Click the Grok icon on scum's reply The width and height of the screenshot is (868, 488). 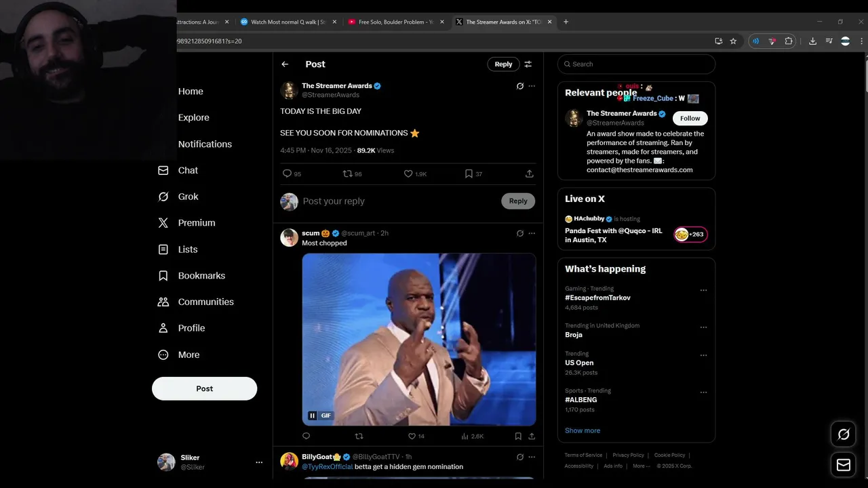pyautogui.click(x=520, y=233)
